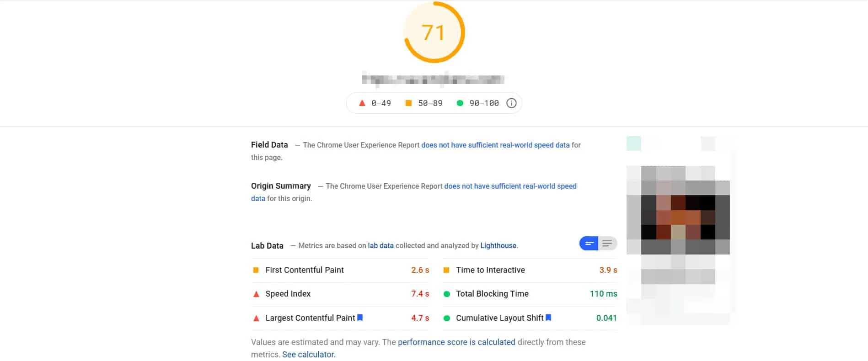Image resolution: width=868 pixels, height=361 pixels.
Task: Click the Origin Summary insufficient speed data link
Action: coord(510,186)
